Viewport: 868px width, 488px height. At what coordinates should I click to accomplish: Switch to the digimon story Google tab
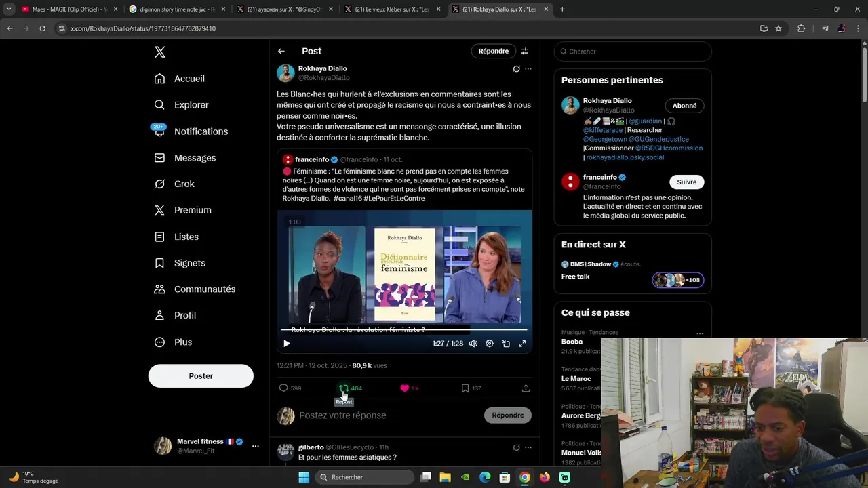coord(176,9)
